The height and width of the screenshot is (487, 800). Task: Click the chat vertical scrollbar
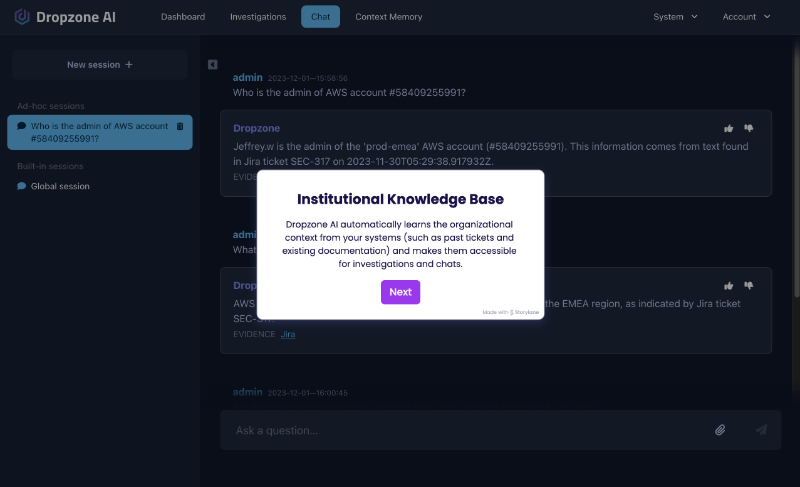[x=797, y=168]
